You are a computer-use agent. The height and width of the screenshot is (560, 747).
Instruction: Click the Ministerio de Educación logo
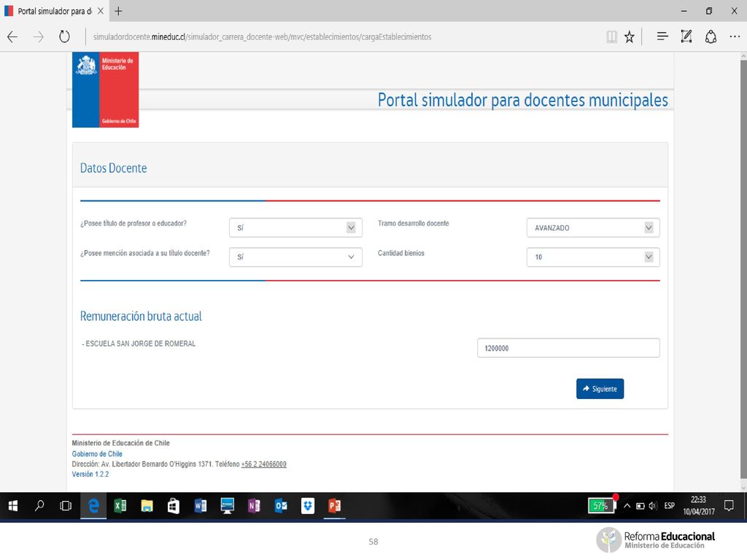(105, 90)
